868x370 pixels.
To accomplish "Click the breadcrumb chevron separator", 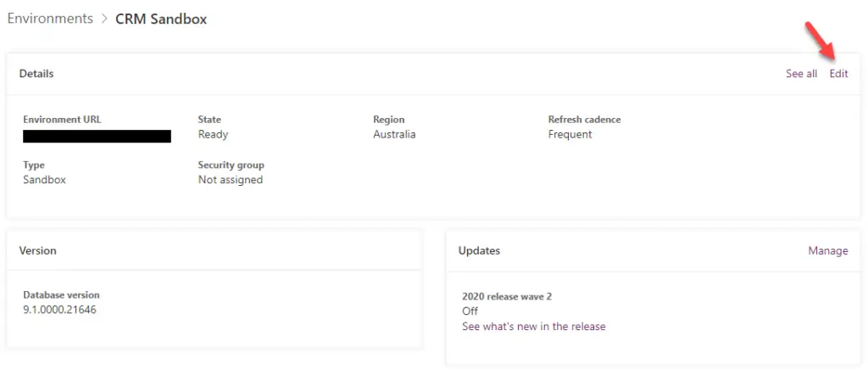I will 104,20.
